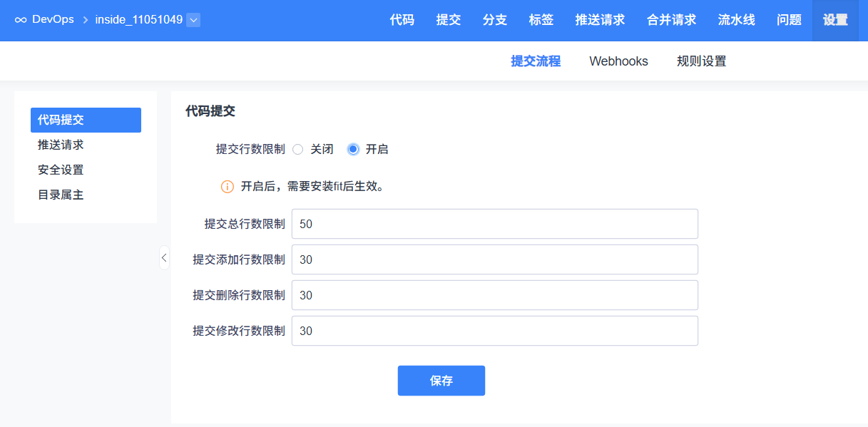Screen dimensions: 868x427
Task: Open 安全设置 in the left sidebar
Action: [61, 170]
